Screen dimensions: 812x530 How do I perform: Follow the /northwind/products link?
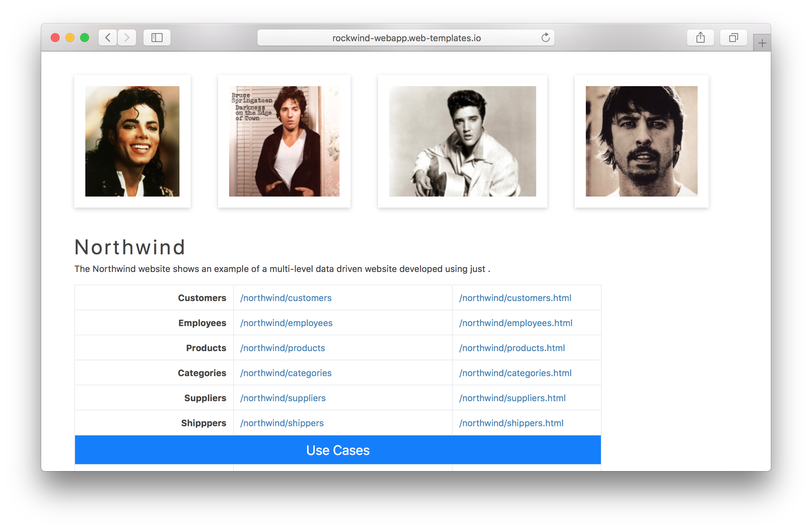point(282,348)
